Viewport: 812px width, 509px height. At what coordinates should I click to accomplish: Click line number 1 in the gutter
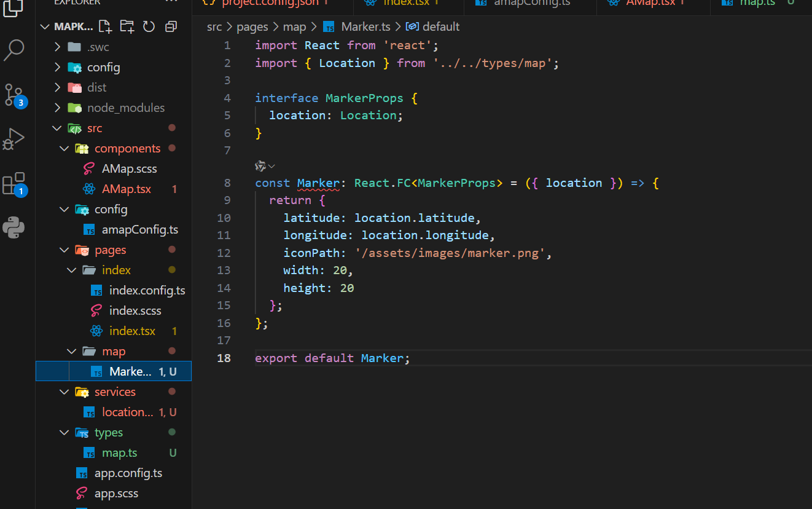[x=227, y=45]
